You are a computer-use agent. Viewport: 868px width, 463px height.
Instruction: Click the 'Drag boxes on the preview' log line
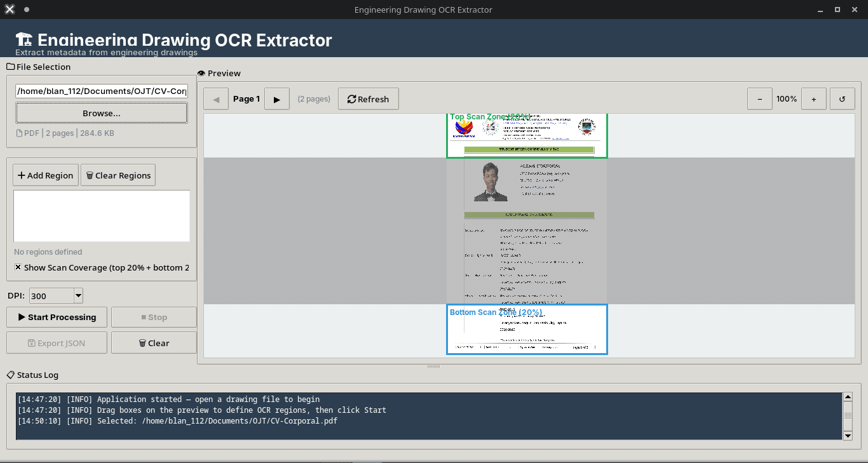pyautogui.click(x=201, y=410)
